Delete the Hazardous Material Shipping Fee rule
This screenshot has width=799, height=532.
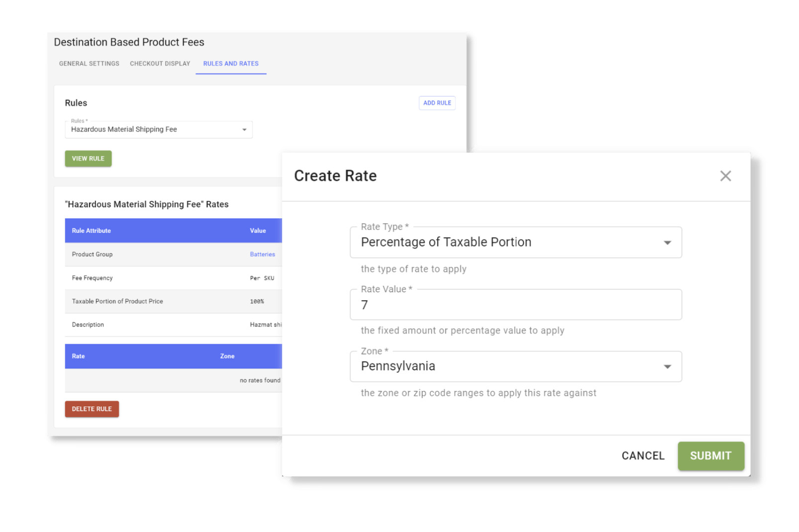point(92,409)
